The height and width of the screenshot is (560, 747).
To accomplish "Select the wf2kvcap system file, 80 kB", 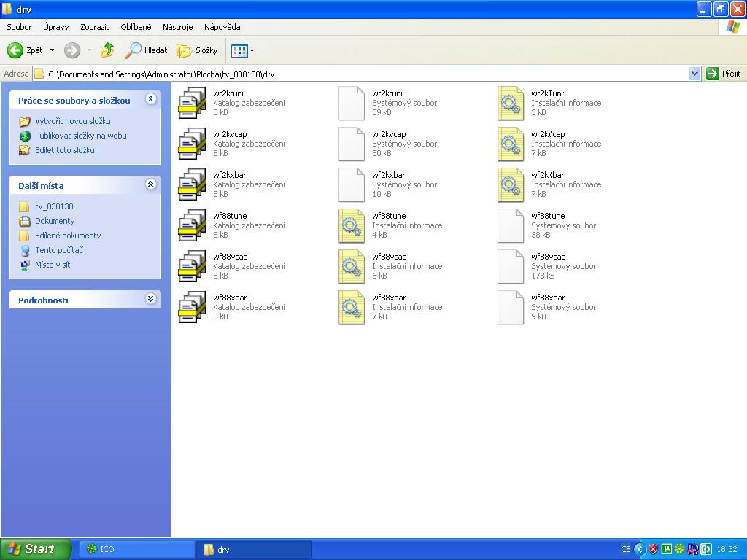I will pyautogui.click(x=352, y=144).
